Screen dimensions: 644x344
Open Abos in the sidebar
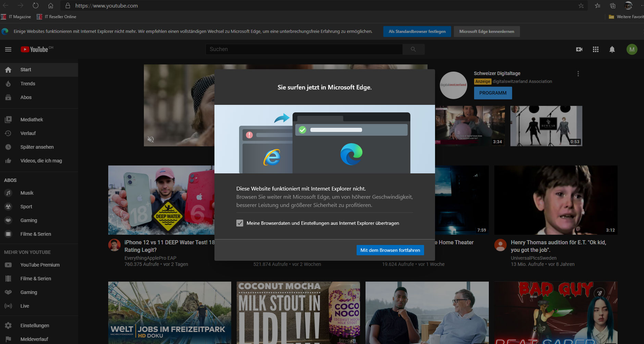[39, 97]
